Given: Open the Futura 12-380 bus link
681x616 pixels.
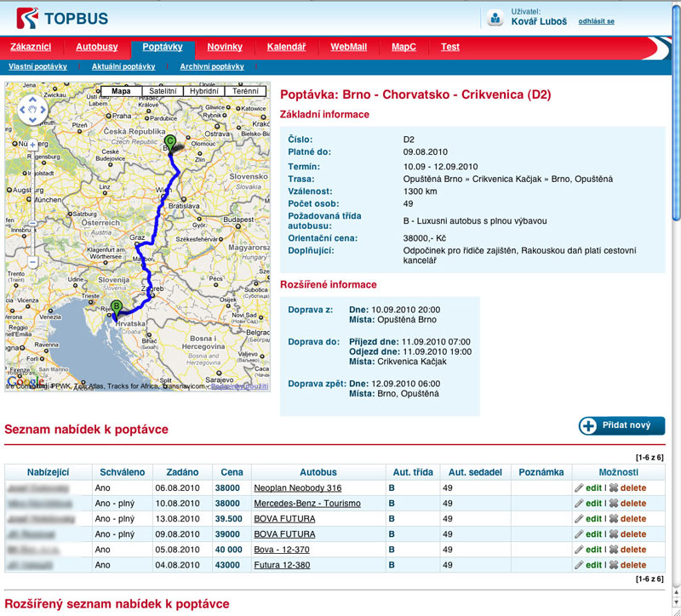Looking at the screenshot, I should [x=282, y=565].
